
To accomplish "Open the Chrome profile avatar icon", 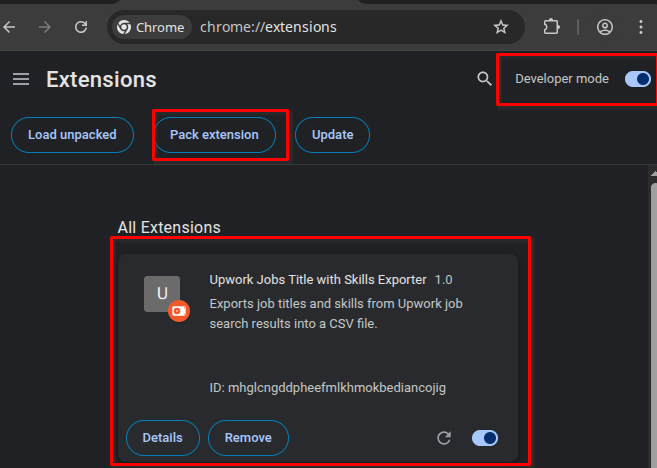I will (605, 27).
